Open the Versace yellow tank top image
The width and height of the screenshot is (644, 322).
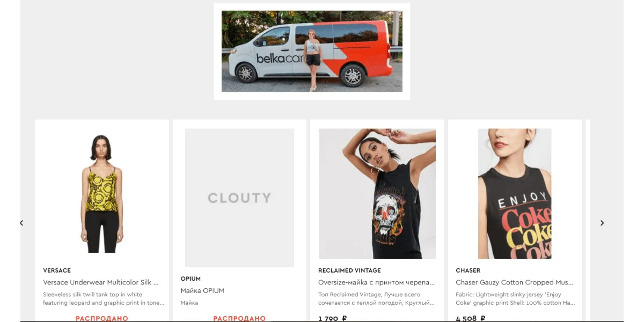pos(102,194)
